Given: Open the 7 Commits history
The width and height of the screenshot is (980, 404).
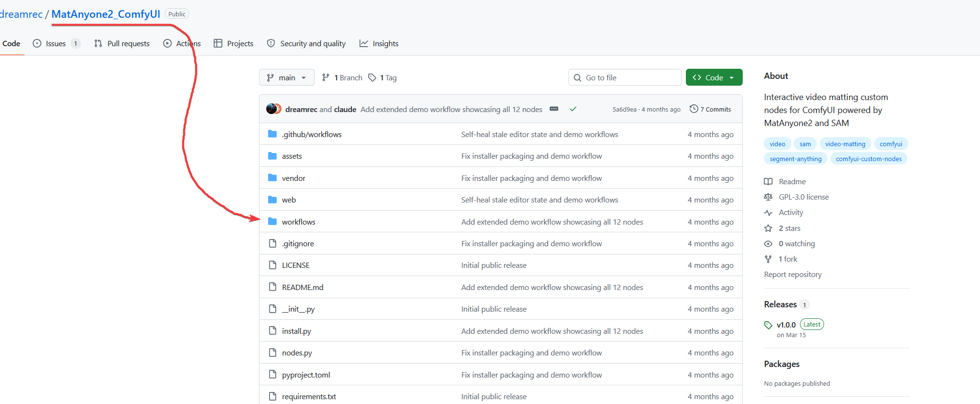Looking at the screenshot, I should (710, 109).
